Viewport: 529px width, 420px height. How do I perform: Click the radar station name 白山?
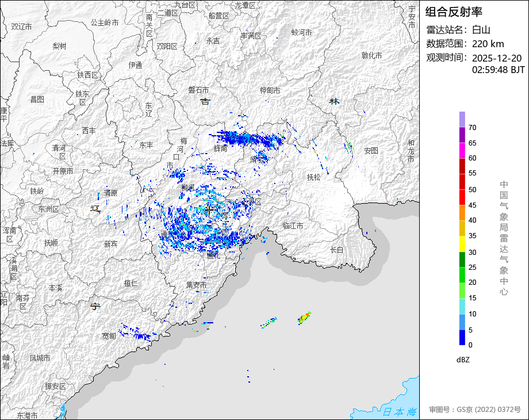[x=481, y=30]
